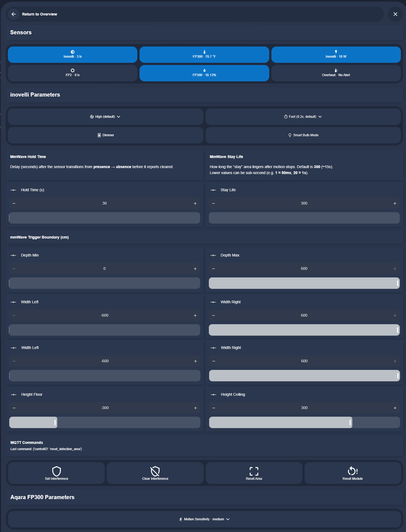The width and height of the screenshot is (406, 532).
Task: Open the FP2 0 lx sensor tile
Action: click(73, 73)
